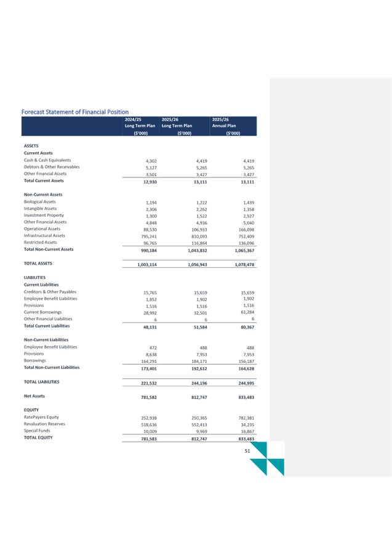Click the restricted assets value '136,096'
The width and height of the screenshot is (392, 555).
(x=246, y=243)
